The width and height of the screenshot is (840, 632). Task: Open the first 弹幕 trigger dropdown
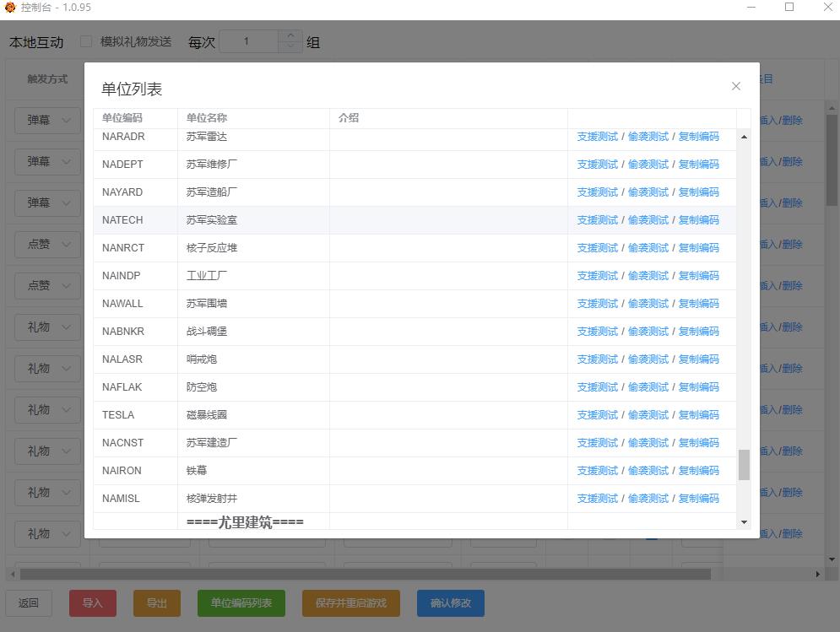point(46,121)
